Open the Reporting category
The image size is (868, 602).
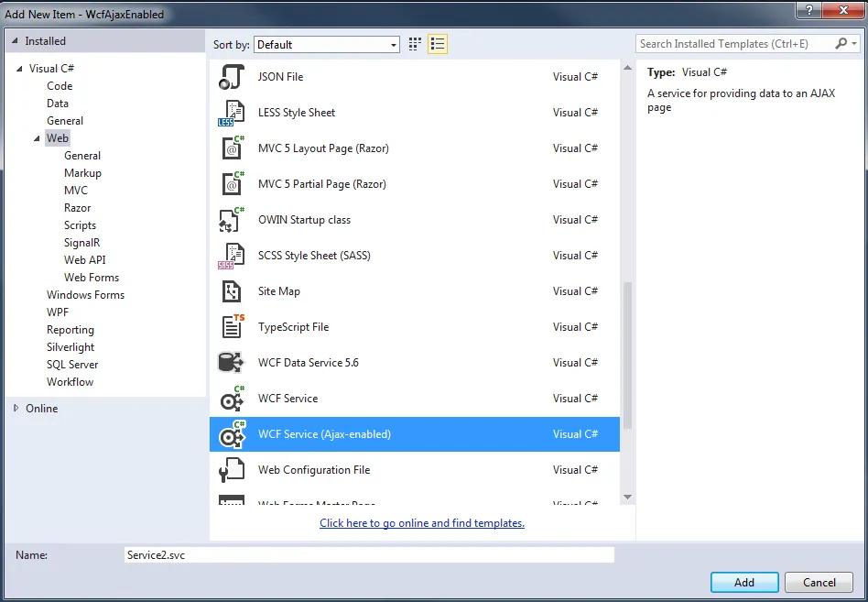(71, 330)
